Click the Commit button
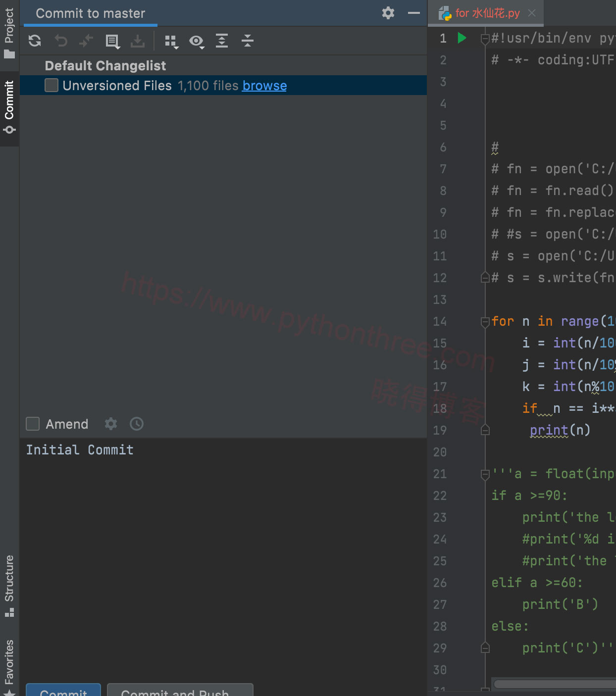This screenshot has width=616, height=696. (63, 690)
